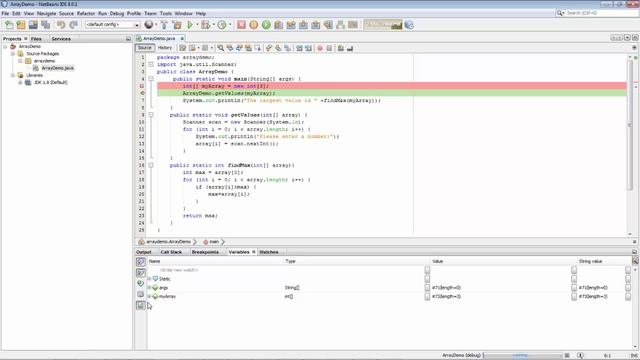Collapse the Libraries tree node
This screenshot has height=360, width=640.
pos(13,75)
